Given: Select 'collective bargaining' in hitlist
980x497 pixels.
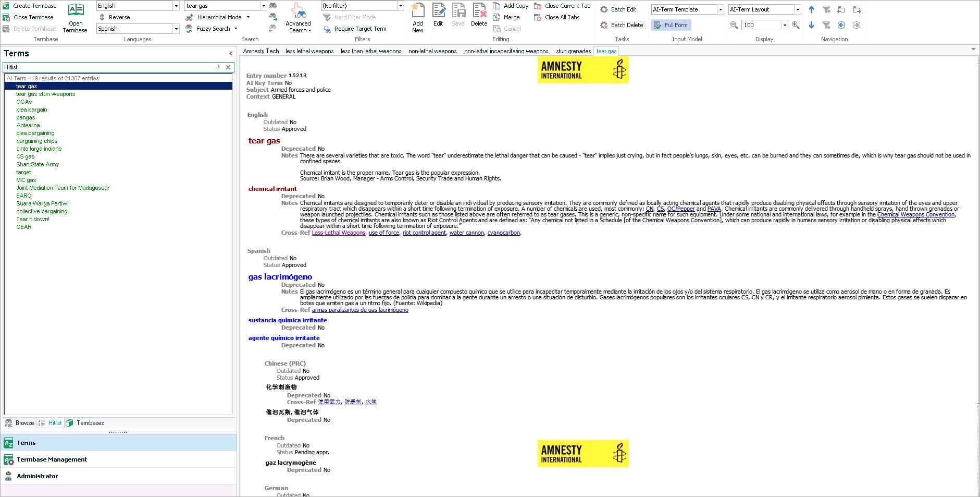Looking at the screenshot, I should click(42, 211).
